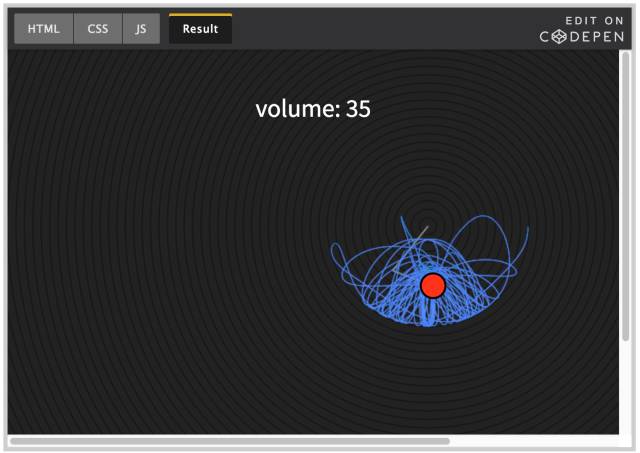This screenshot has height=453, width=640.
Task: Click the red volume ball
Action: (x=433, y=286)
